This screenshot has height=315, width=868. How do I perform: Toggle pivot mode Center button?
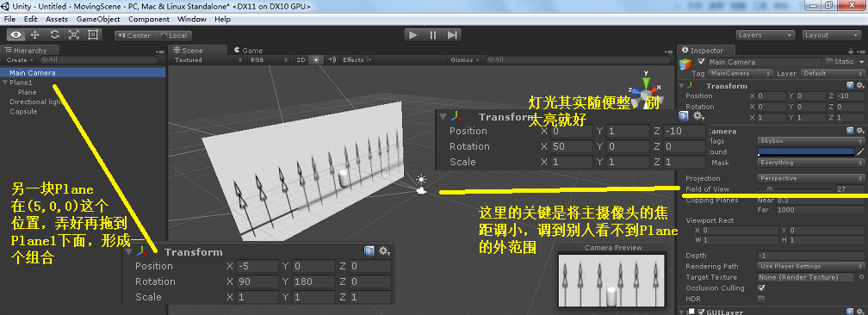[133, 35]
